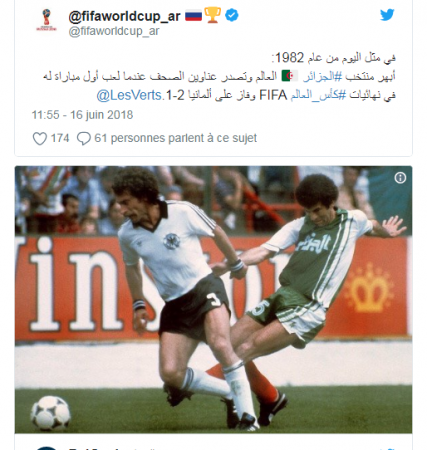Click the blue Twitter bird logo

pyautogui.click(x=387, y=15)
